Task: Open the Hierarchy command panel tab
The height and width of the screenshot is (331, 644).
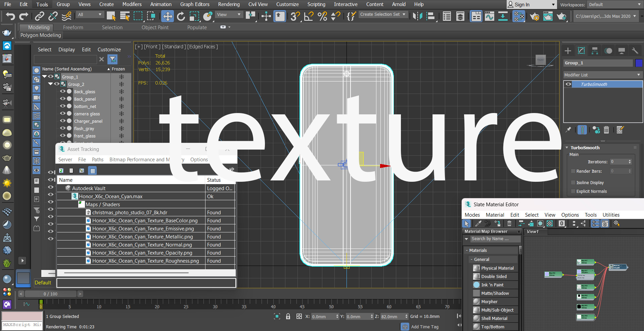Action: coord(595,51)
